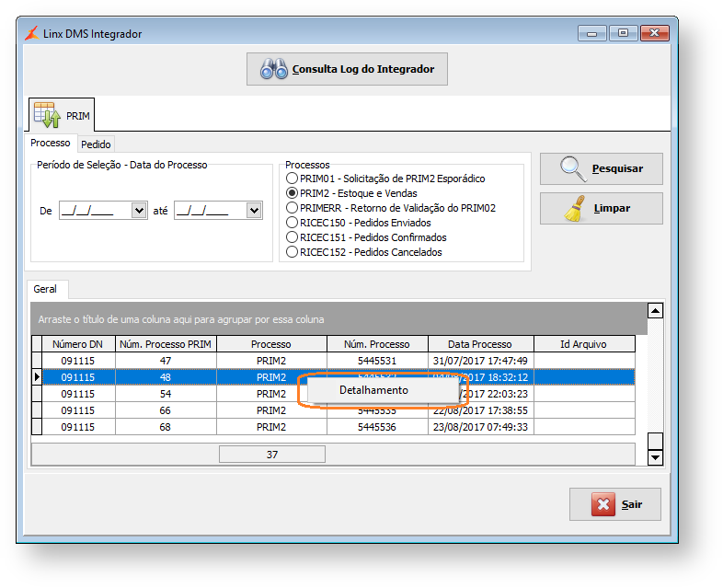
Task: Click the record count 37 footer
Action: [272, 455]
